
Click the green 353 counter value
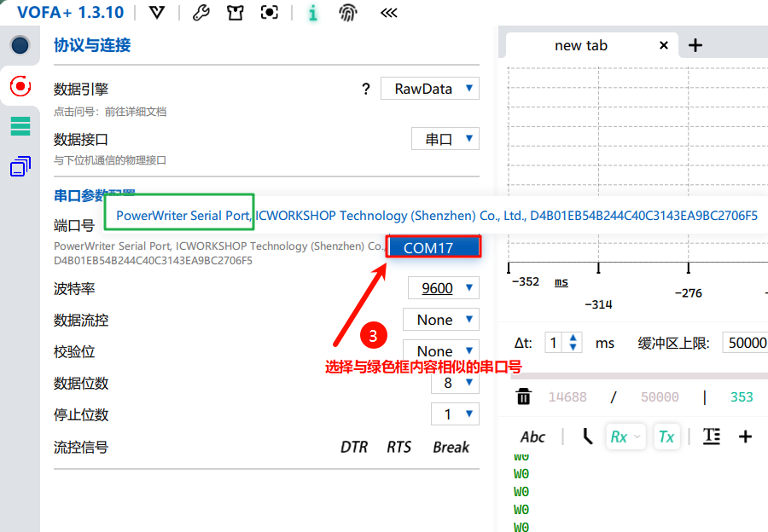pos(742,397)
